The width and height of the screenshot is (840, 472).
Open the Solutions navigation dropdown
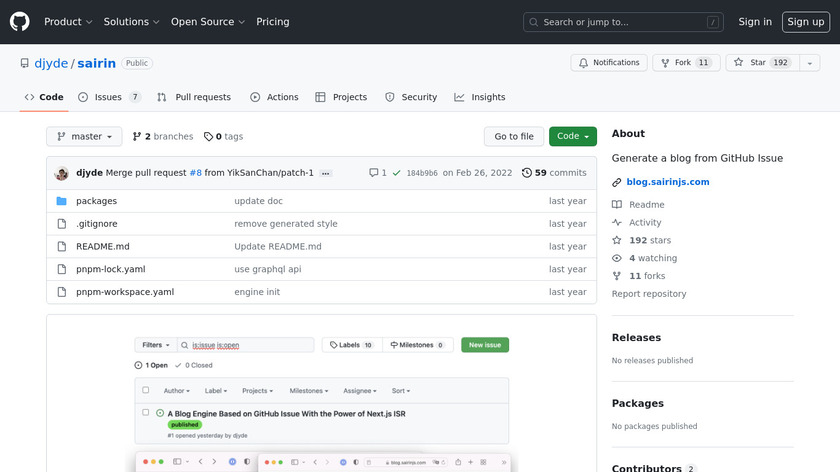[x=131, y=22]
